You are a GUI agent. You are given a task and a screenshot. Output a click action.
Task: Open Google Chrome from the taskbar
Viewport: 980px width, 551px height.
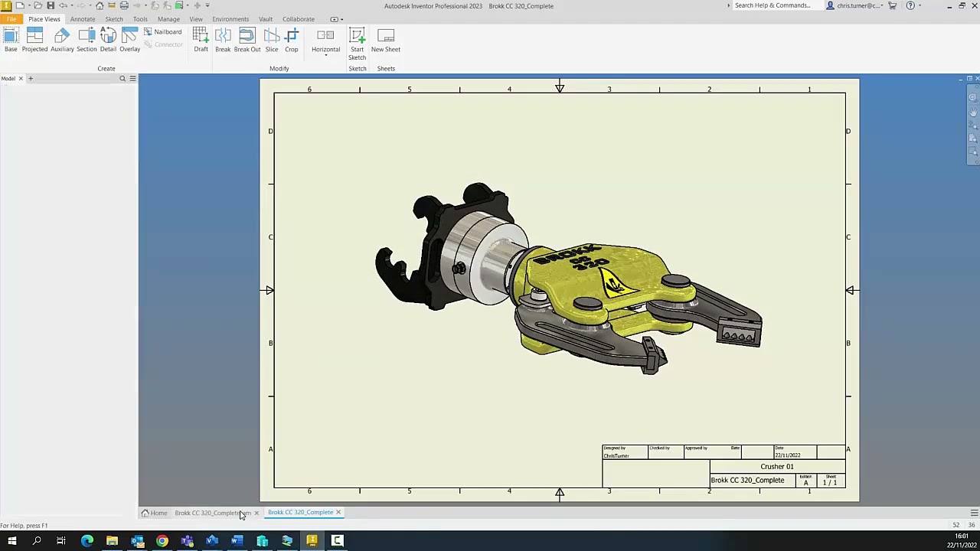[162, 541]
